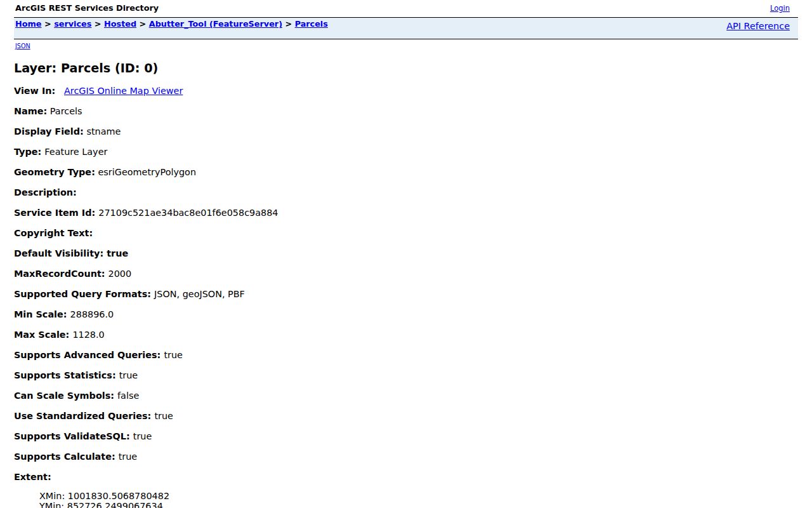Open the Login link
The image size is (812, 508).
[x=780, y=8]
